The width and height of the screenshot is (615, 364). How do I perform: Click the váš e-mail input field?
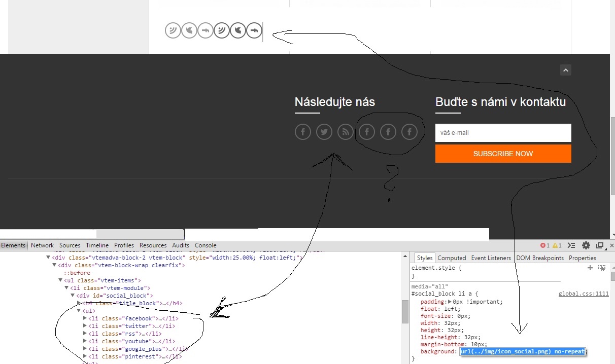[503, 133]
